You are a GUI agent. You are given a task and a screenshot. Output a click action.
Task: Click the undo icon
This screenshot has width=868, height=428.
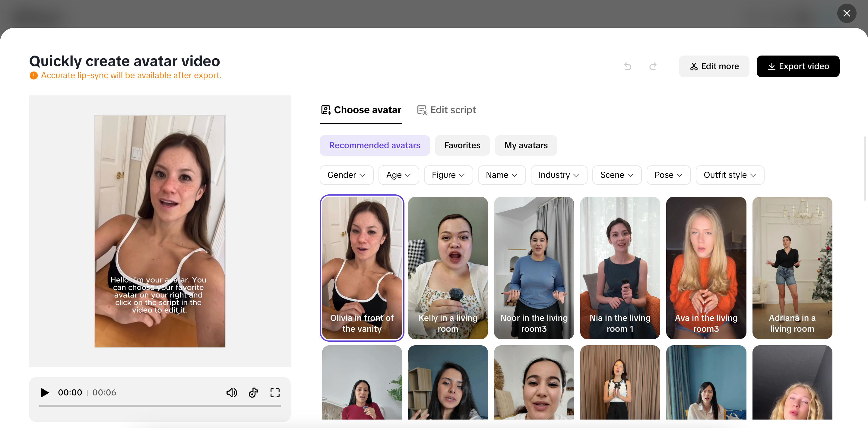(627, 66)
